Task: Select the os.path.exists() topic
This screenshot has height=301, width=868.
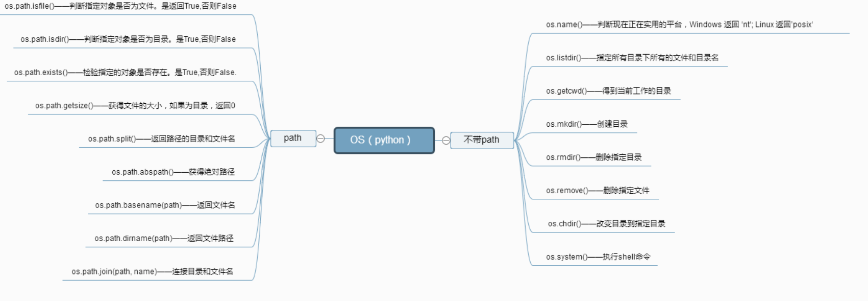Action: coord(126,73)
